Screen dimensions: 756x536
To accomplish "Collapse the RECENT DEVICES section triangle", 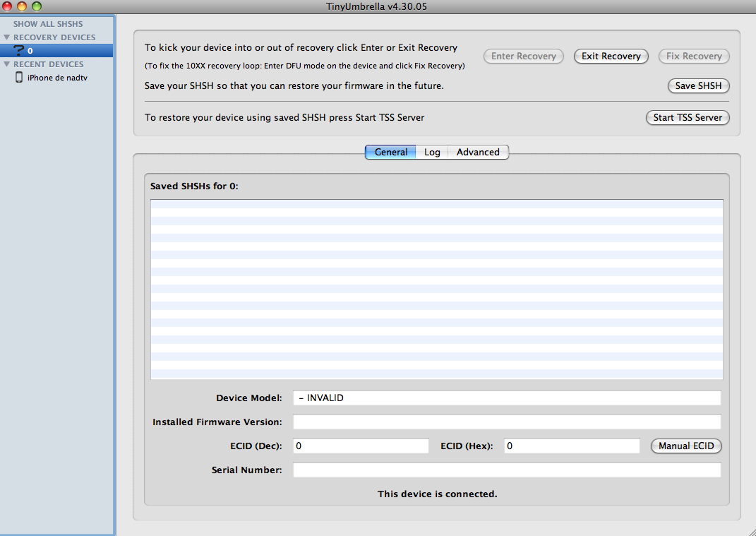I will coord(7,64).
